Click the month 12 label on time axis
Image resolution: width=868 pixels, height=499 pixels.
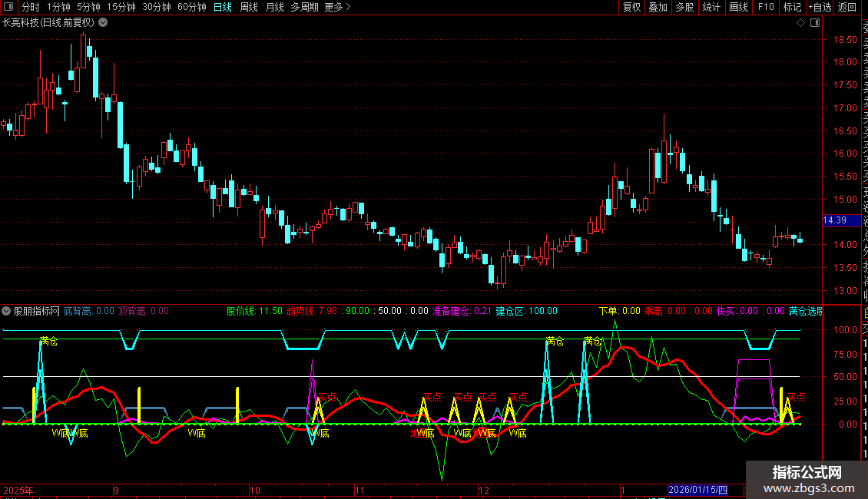click(x=484, y=490)
